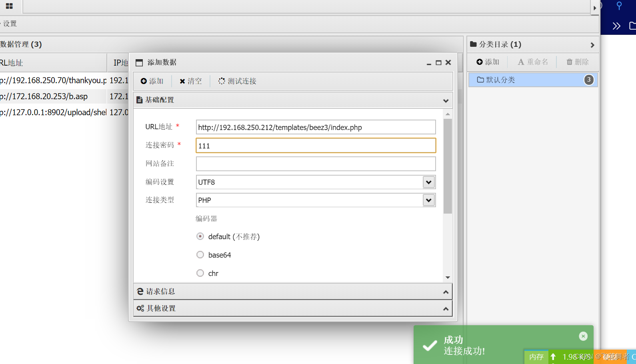Select the base64 encoder radio
636x364 pixels.
coord(200,255)
